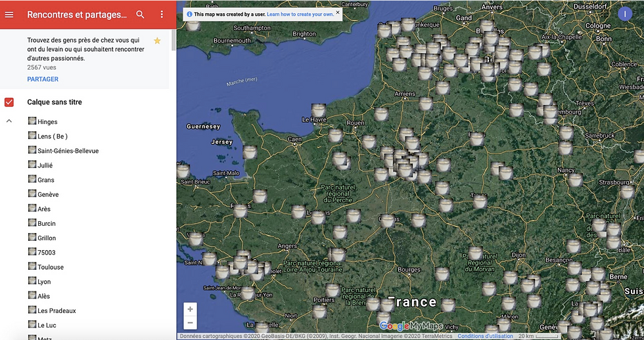Open the account avatar with letter I

point(625,14)
